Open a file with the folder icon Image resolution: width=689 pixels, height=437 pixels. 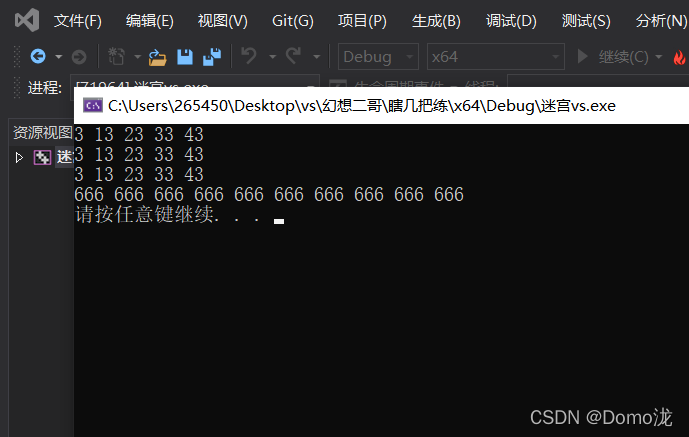tap(157, 57)
